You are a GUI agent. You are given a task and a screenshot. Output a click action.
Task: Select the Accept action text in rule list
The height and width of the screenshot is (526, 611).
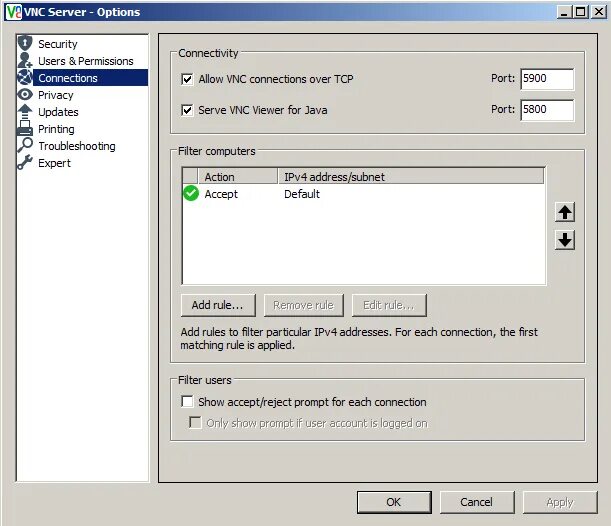click(221, 194)
